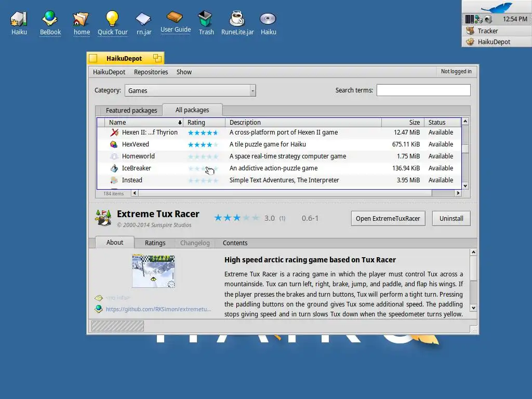The height and width of the screenshot is (399, 532).
Task: Sort the list by the Rating column
Action: click(204, 123)
